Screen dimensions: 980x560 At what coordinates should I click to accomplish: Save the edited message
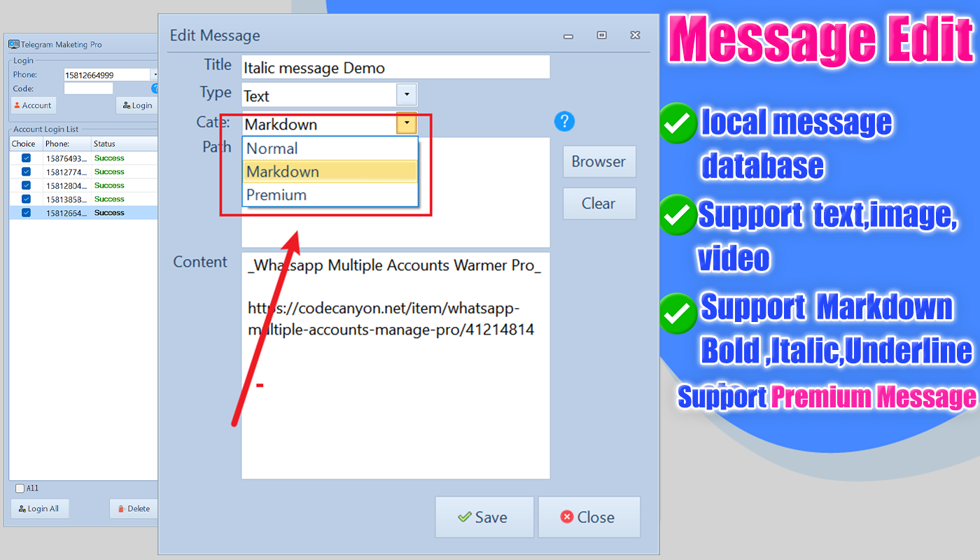pyautogui.click(x=484, y=517)
